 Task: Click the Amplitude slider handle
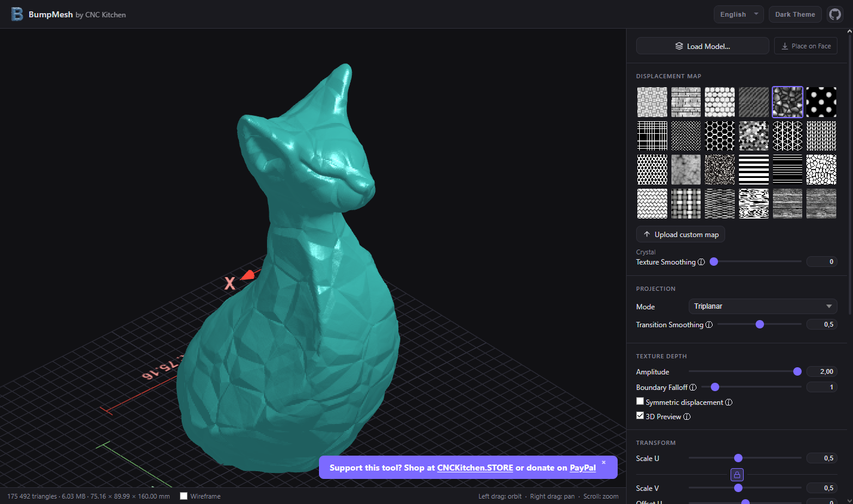pyautogui.click(x=797, y=371)
